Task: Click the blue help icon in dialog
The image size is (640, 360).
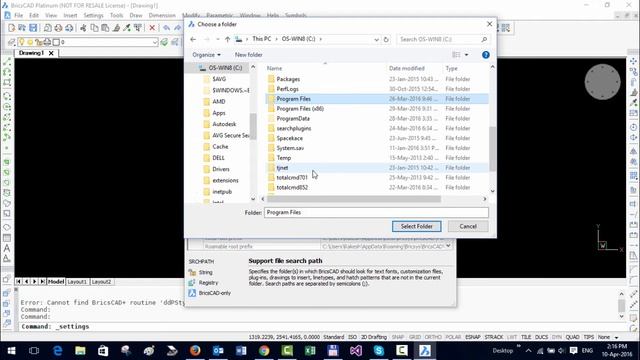Action: click(485, 55)
